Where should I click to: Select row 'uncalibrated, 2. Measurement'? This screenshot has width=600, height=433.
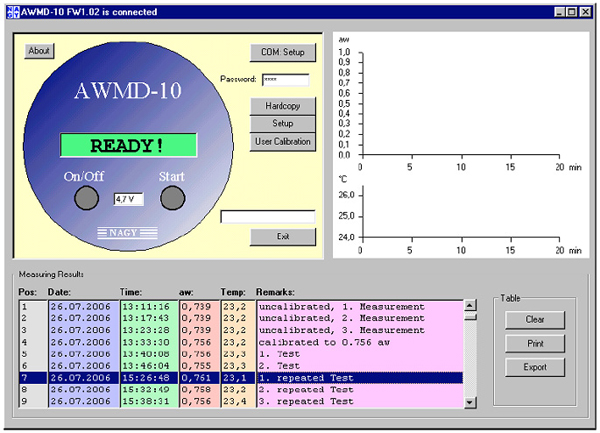(341, 318)
